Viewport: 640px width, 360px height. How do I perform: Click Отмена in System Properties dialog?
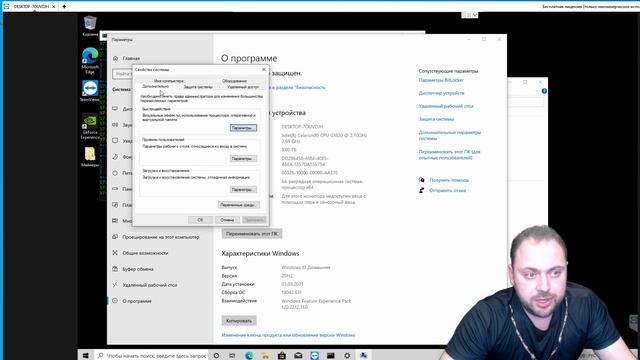[x=227, y=220]
